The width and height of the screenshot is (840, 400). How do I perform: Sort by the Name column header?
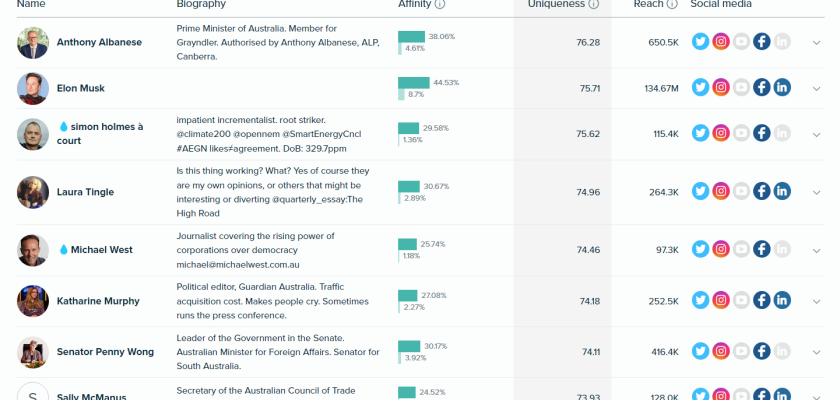tap(31, 4)
